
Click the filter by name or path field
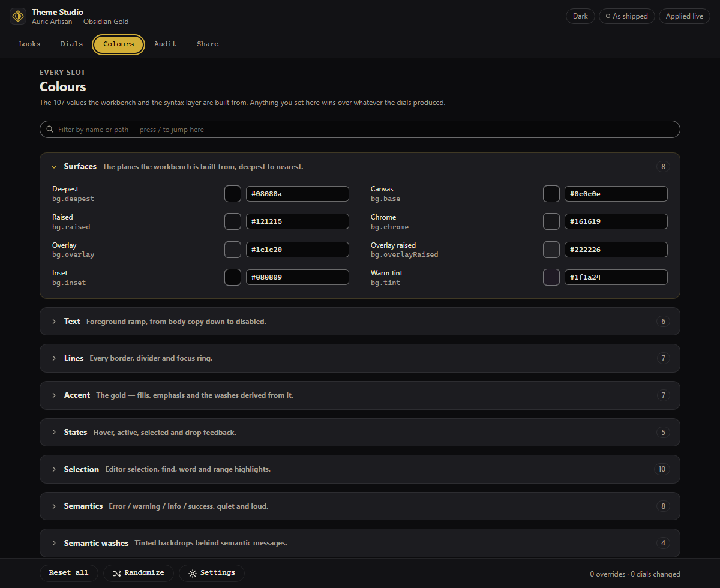pyautogui.click(x=359, y=130)
